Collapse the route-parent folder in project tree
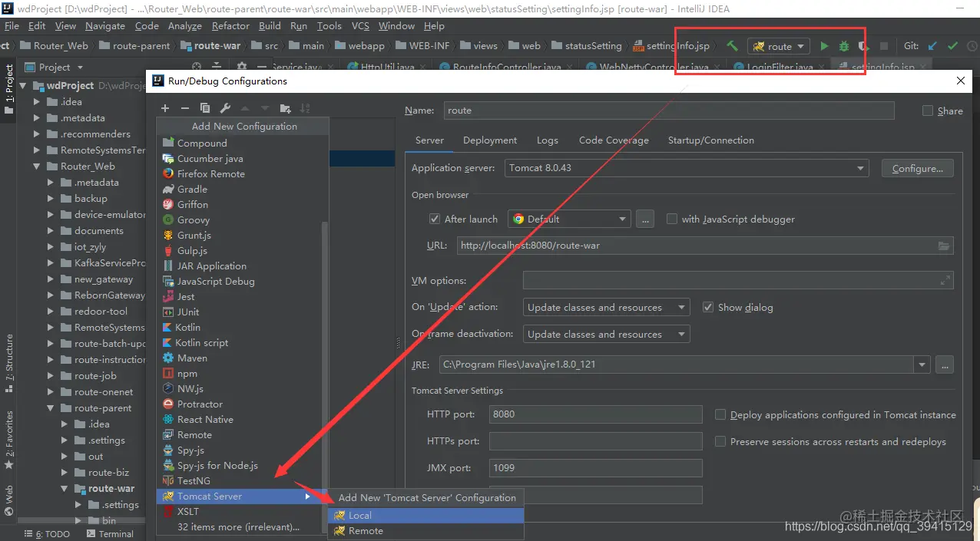This screenshot has height=541, width=980. [50, 408]
